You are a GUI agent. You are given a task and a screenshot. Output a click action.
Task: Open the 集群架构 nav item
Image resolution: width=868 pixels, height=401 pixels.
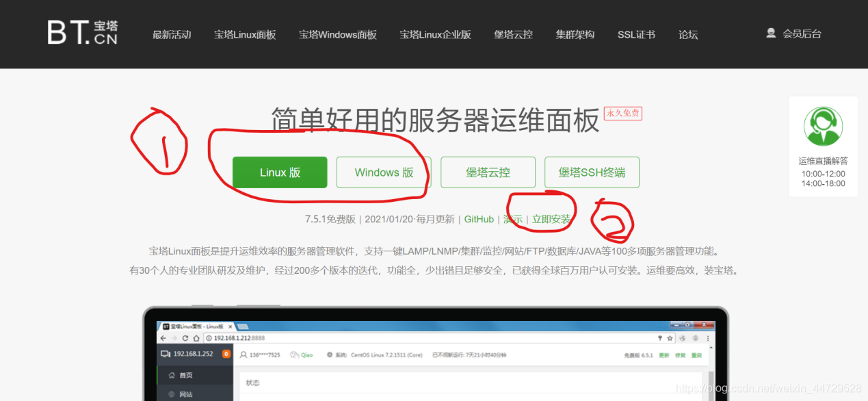[x=575, y=34]
